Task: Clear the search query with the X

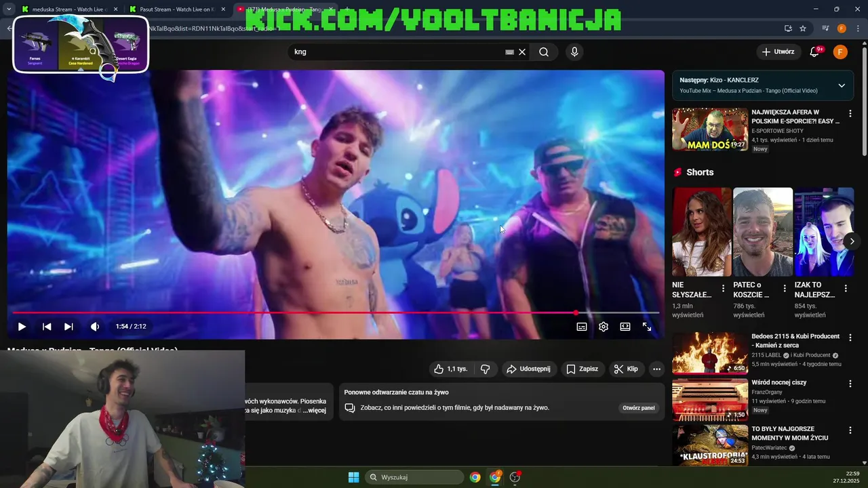Action: point(522,52)
